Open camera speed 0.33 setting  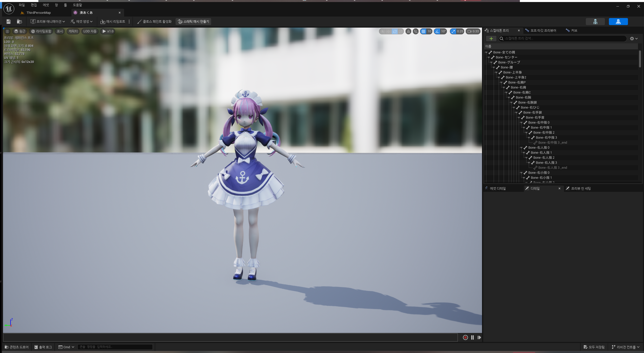[473, 31]
